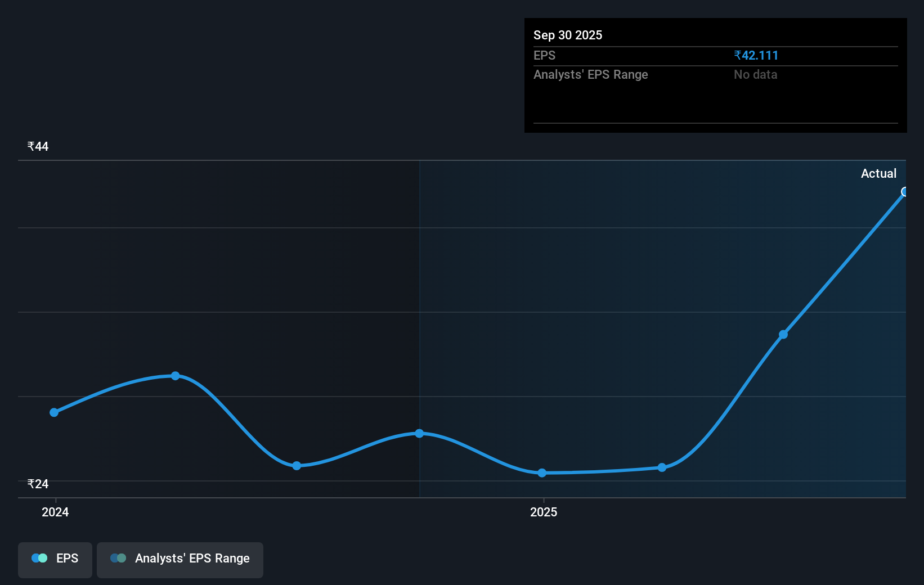The height and width of the screenshot is (585, 924).
Task: Click the Actual label on the chart
Action: pos(879,173)
